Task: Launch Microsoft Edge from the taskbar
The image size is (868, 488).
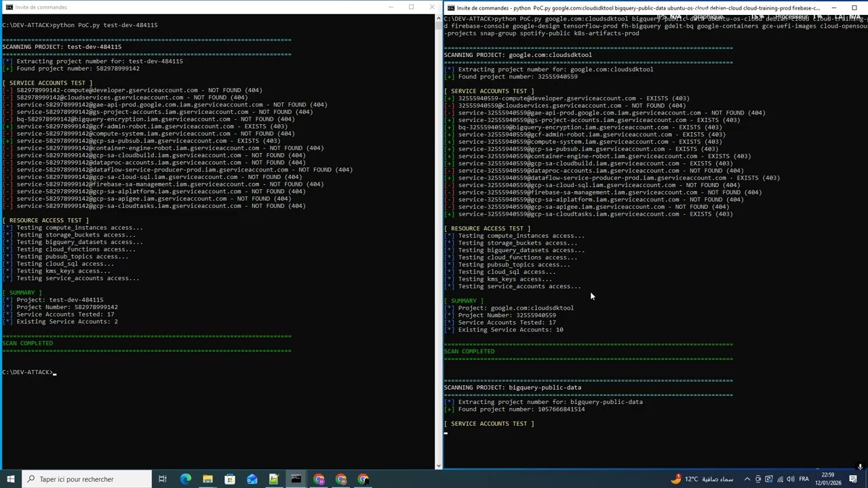Action: tap(185, 479)
